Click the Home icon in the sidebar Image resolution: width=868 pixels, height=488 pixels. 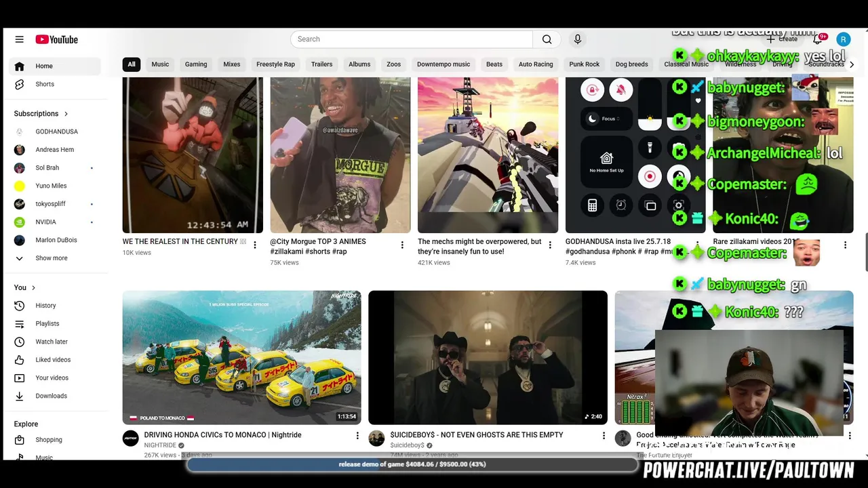click(x=20, y=66)
